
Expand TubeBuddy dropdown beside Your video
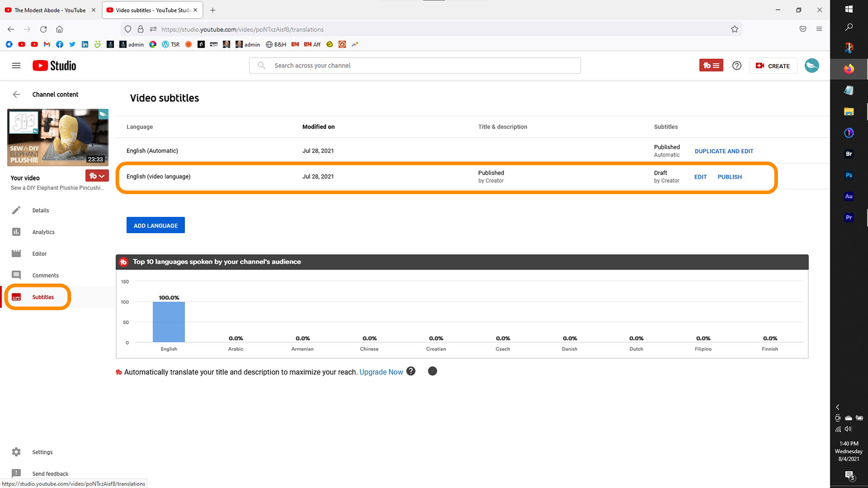click(97, 176)
